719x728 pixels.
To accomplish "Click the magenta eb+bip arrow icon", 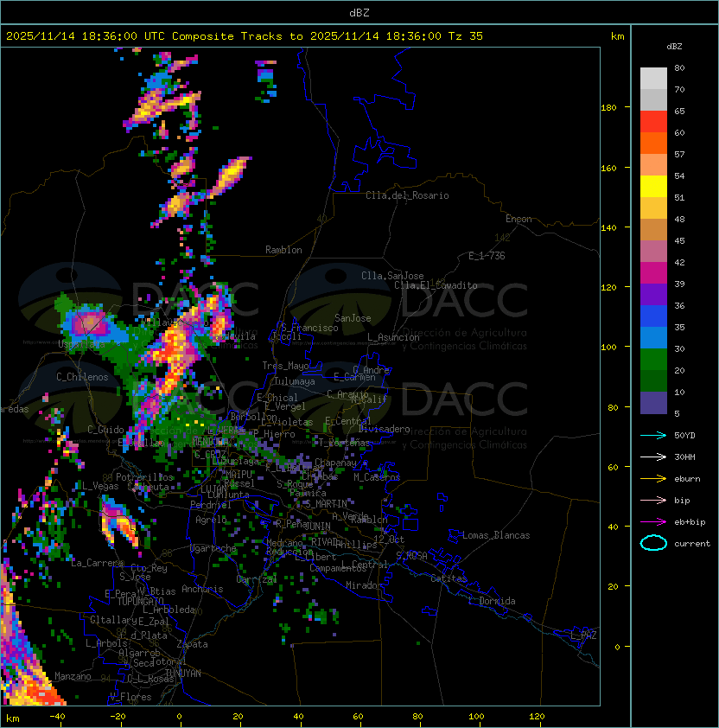I will coord(653,522).
